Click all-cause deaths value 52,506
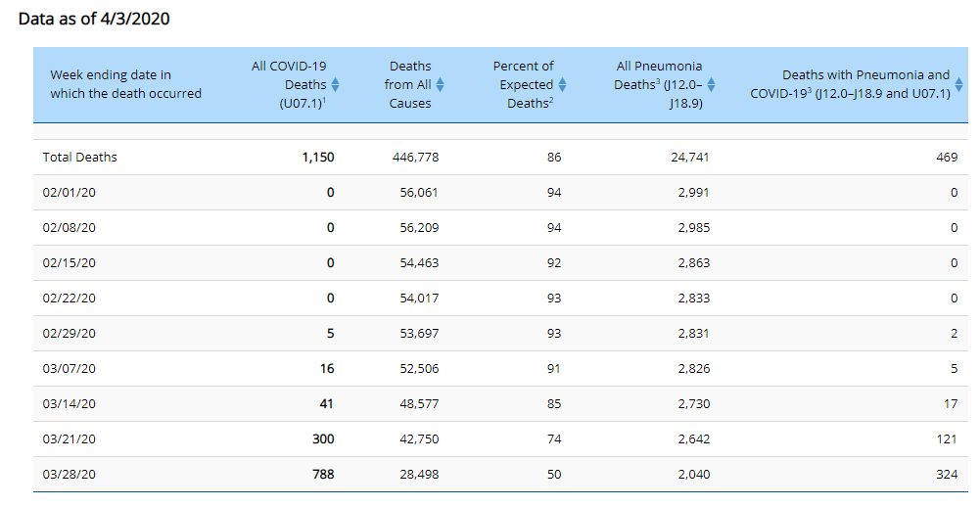The image size is (980, 507). click(x=419, y=368)
